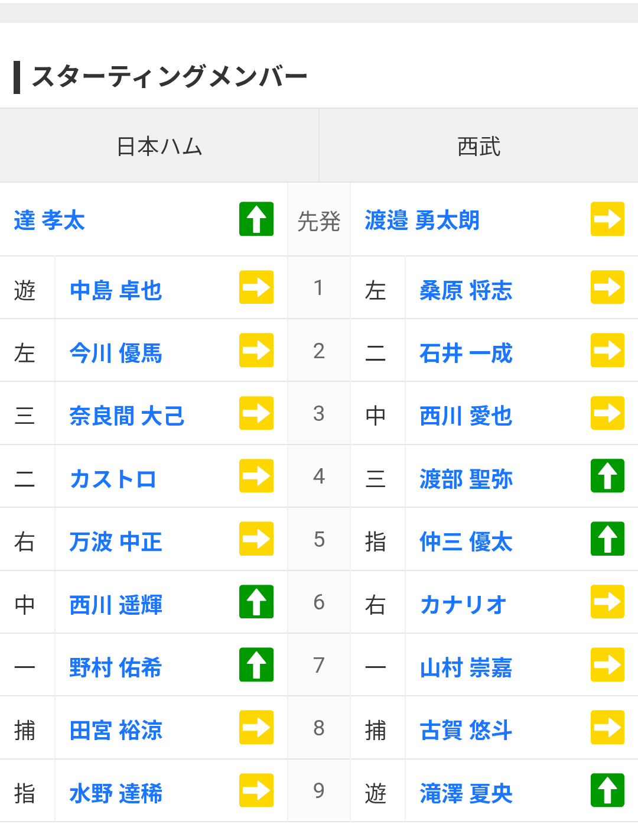Click green up arrow beside 滝澤 夏央
The height and width of the screenshot is (840, 638).
(607, 790)
